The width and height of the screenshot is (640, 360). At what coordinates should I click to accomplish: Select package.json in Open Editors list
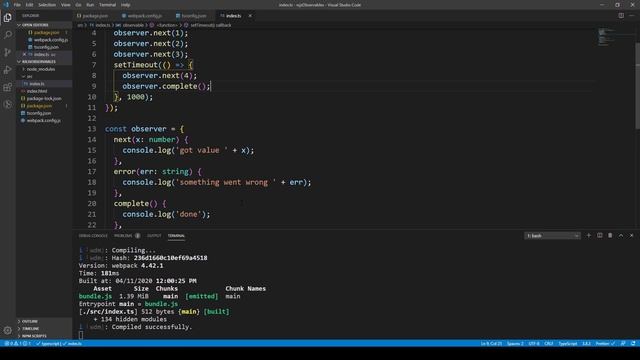click(44, 32)
